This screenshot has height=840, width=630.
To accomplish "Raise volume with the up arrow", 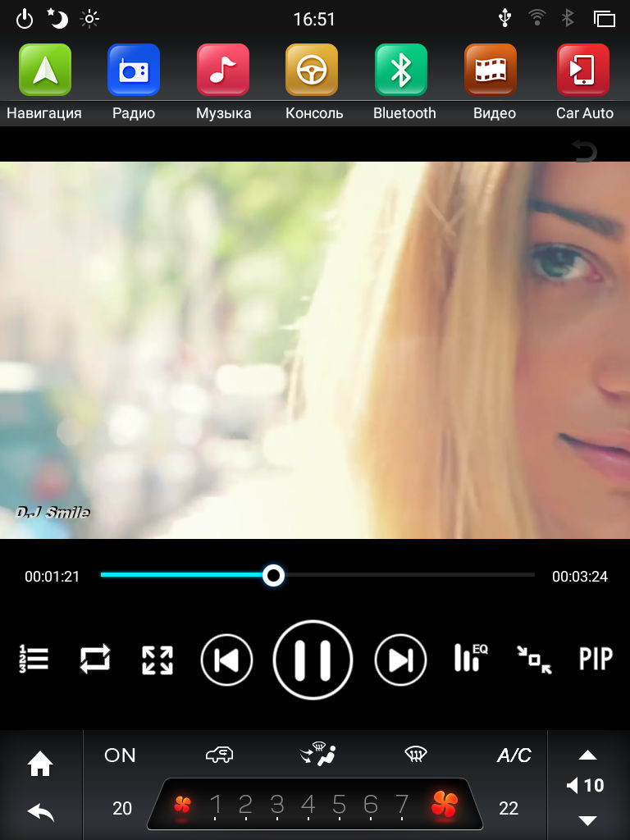I will (587, 755).
